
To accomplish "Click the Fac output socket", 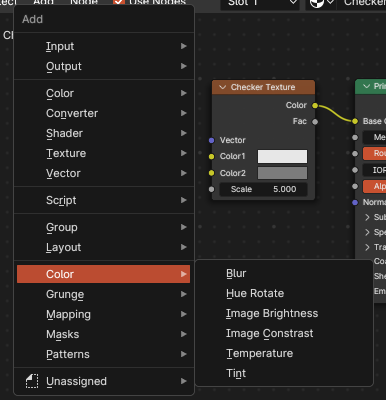I will pos(315,122).
